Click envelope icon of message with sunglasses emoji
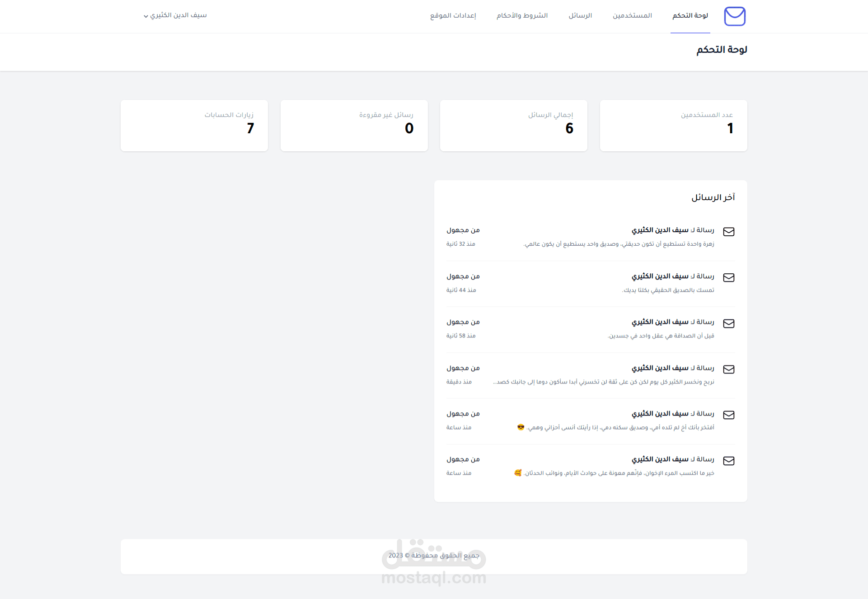The image size is (868, 599). pyautogui.click(x=728, y=415)
